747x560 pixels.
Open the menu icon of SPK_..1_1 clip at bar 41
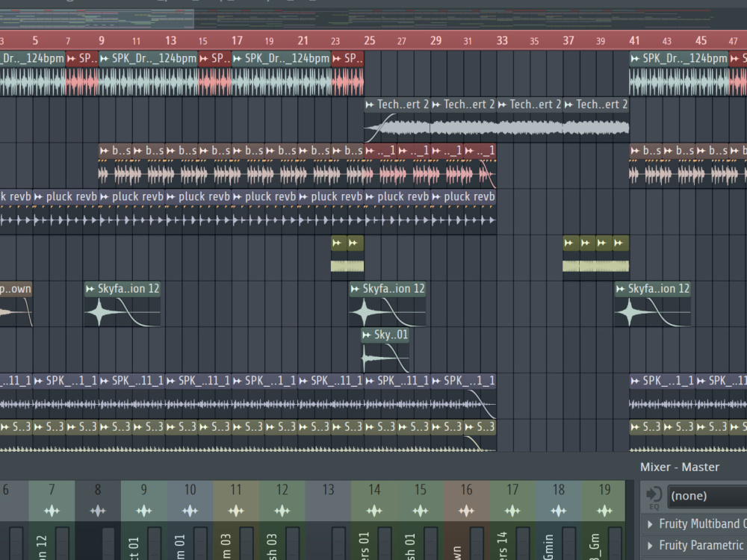pyautogui.click(x=635, y=382)
